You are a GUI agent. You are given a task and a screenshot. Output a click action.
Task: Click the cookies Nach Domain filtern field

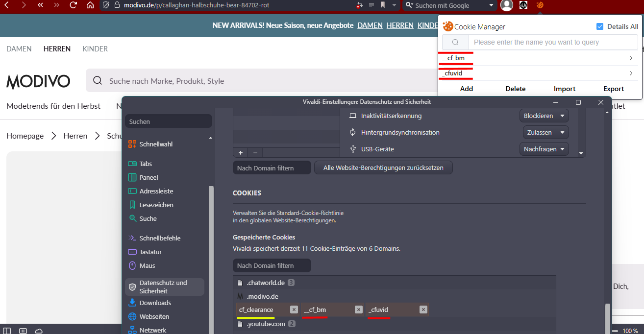(272, 265)
